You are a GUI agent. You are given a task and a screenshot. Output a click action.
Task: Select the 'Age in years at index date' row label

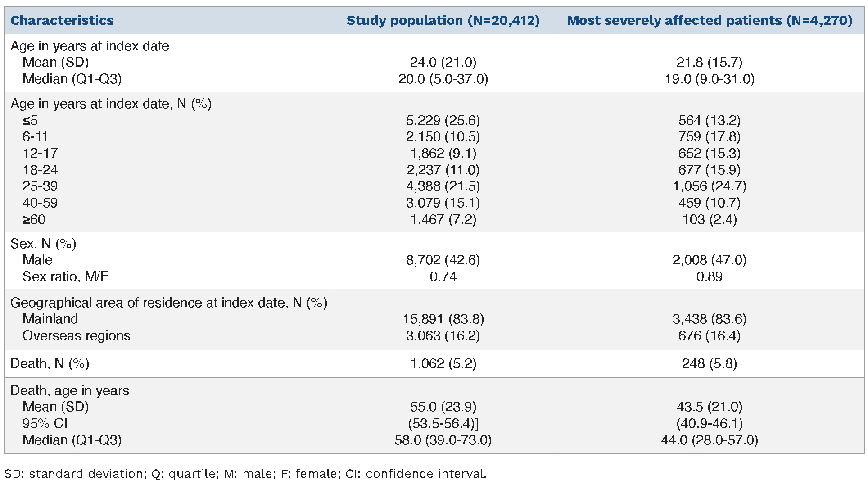point(90,46)
